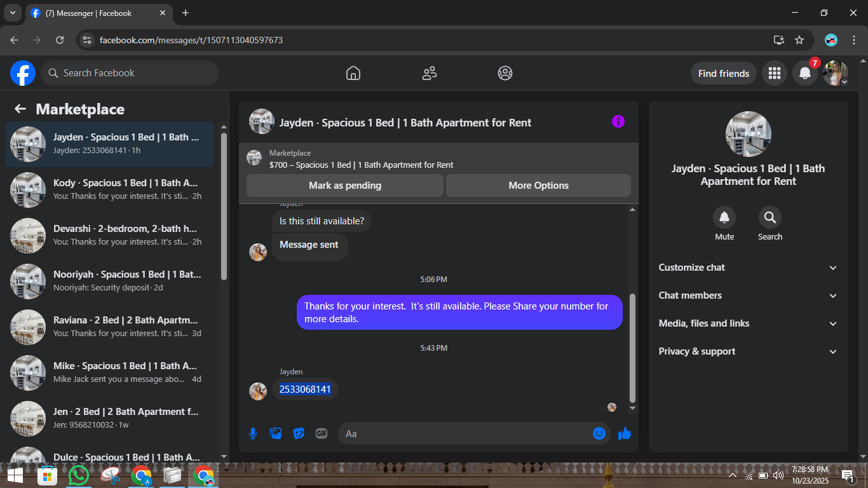Choose a GIF icon
Image resolution: width=868 pixels, height=488 pixels.
[322, 433]
